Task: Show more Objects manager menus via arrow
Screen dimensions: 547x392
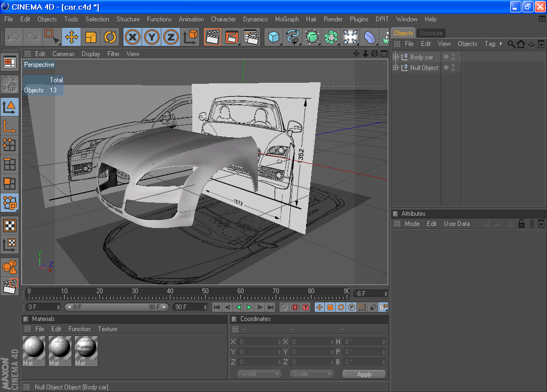Action: pos(501,44)
